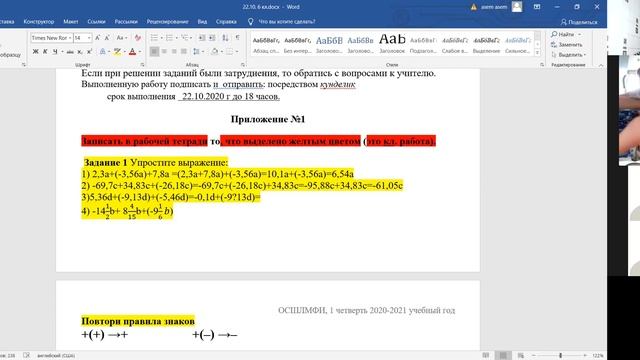The width and height of the screenshot is (640, 360).
Task: Increase font size with the grow font icon
Action: [x=98, y=38]
